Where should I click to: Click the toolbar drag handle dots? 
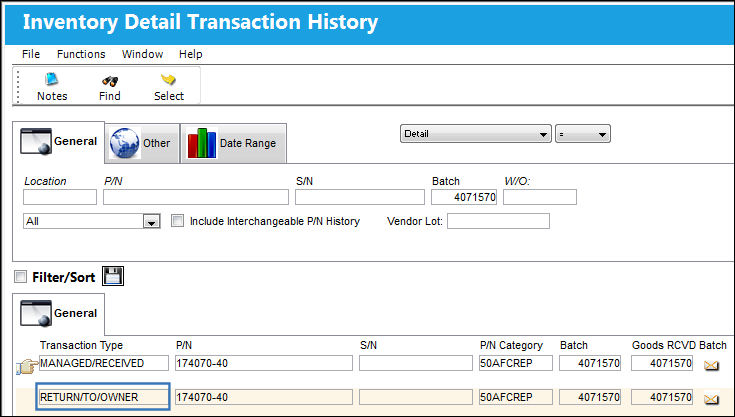coord(18,86)
